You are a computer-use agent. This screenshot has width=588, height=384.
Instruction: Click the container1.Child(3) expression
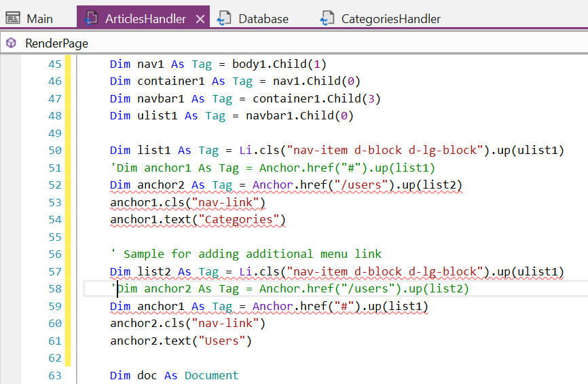316,99
